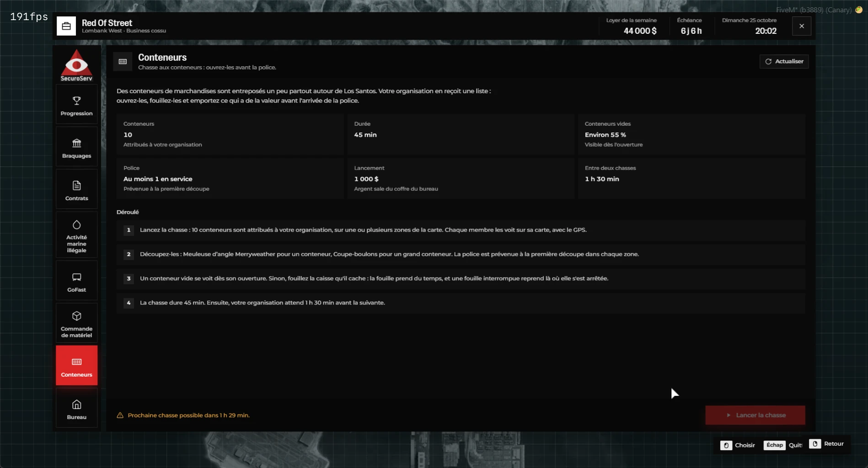Click step 2 'Découpez-les' row
868x468 pixels.
461,254
